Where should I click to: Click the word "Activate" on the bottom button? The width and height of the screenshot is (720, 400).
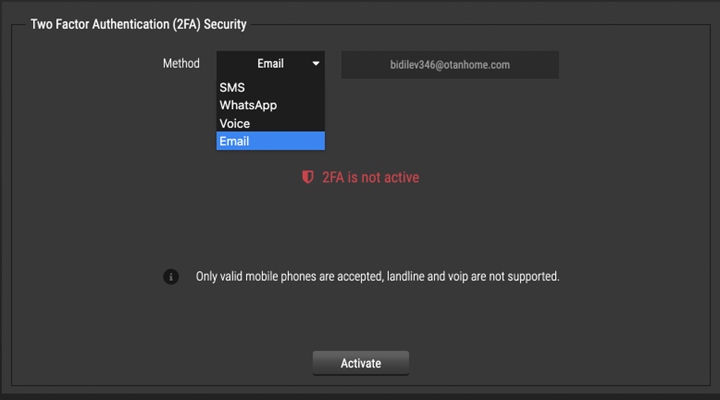(x=361, y=363)
